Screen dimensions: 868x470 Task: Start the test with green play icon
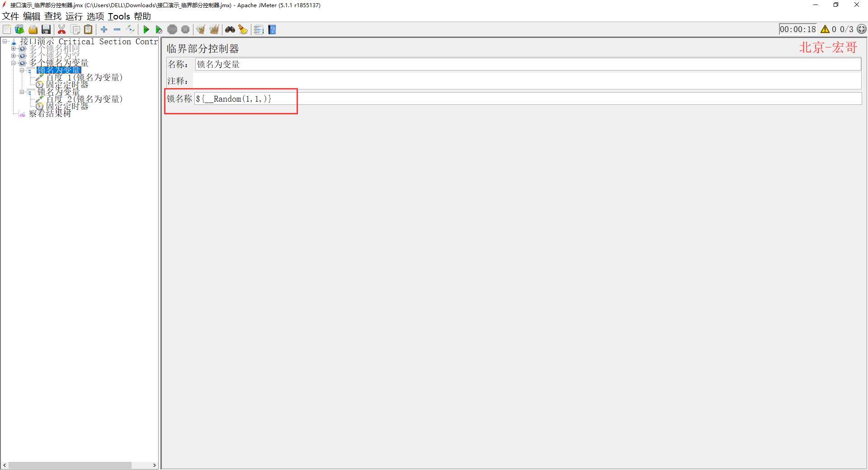coord(146,29)
